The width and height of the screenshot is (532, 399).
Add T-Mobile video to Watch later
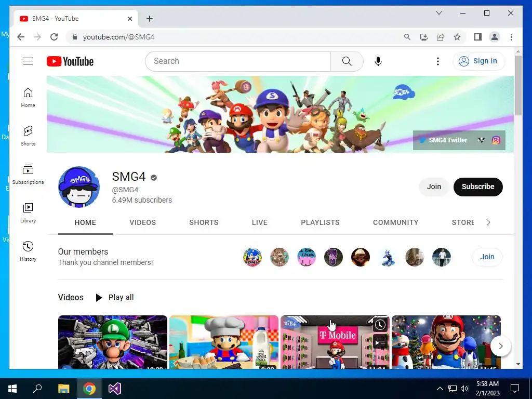coord(380,325)
